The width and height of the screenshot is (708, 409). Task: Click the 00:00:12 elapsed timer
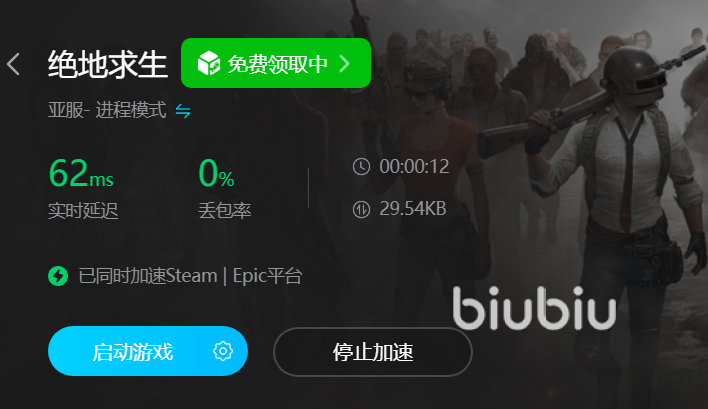tap(414, 167)
